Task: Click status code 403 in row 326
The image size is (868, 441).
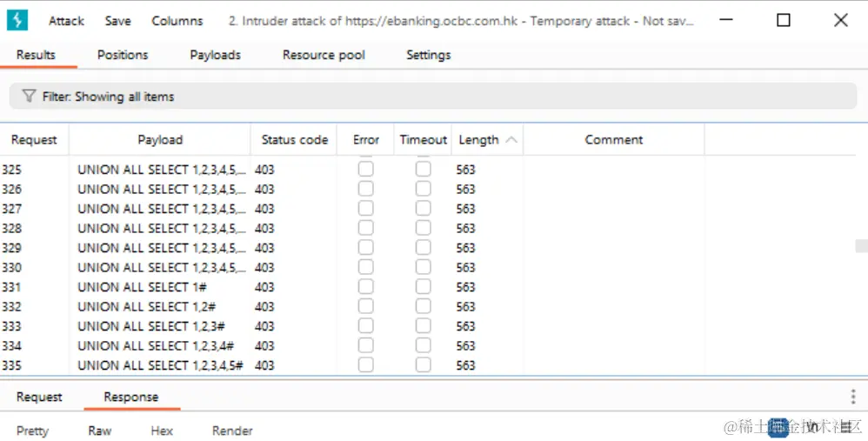Action: tap(264, 190)
